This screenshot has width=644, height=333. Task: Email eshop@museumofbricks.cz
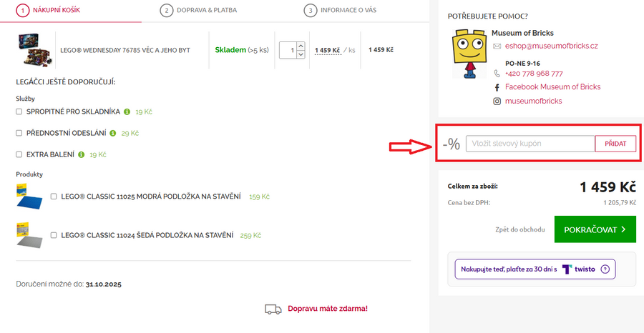[551, 46]
